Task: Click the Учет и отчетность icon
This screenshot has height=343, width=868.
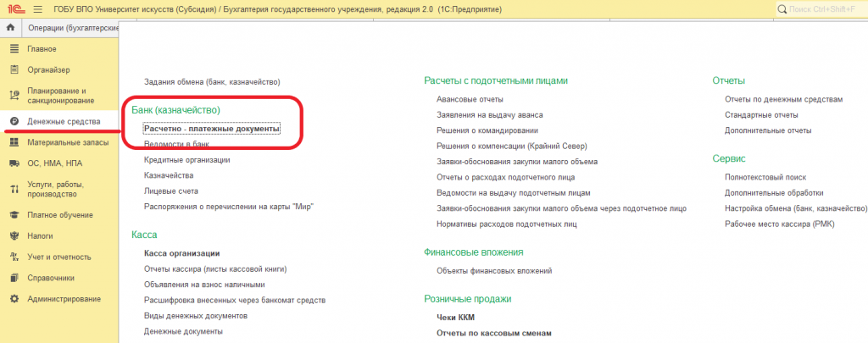Action: point(15,257)
